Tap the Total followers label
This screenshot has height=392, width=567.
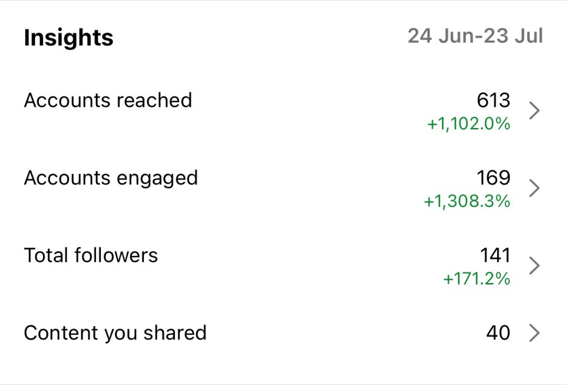(91, 255)
